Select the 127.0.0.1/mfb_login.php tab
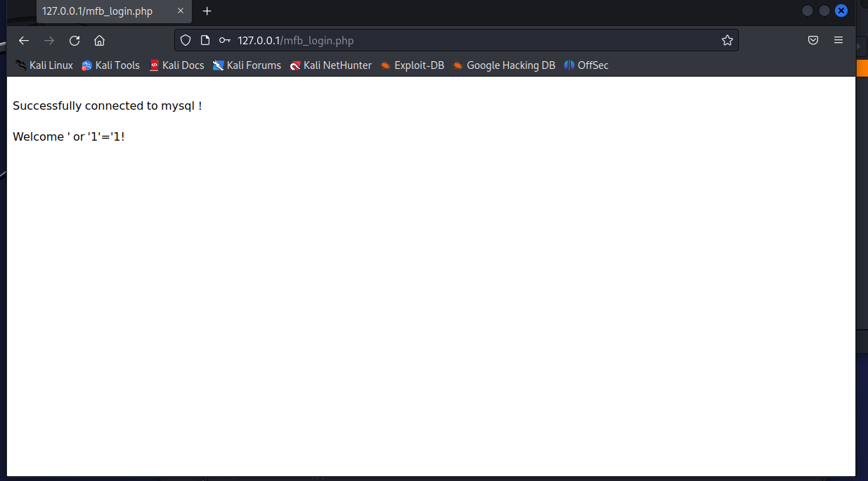This screenshot has width=868, height=481. (x=114, y=11)
